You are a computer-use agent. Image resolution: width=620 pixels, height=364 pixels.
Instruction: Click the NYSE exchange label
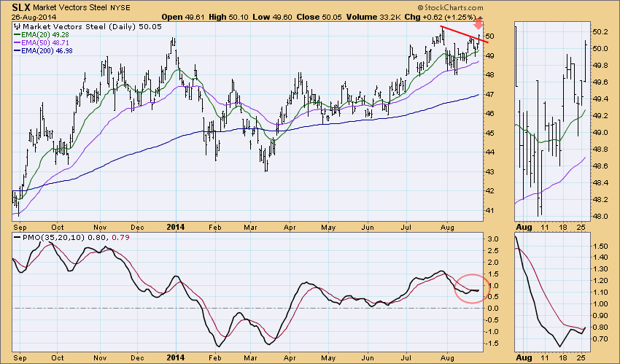[120, 7]
